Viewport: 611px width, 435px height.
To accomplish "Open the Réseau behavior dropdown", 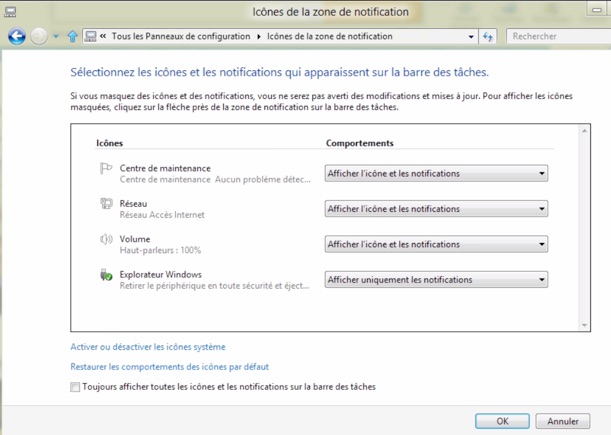I will [436, 209].
